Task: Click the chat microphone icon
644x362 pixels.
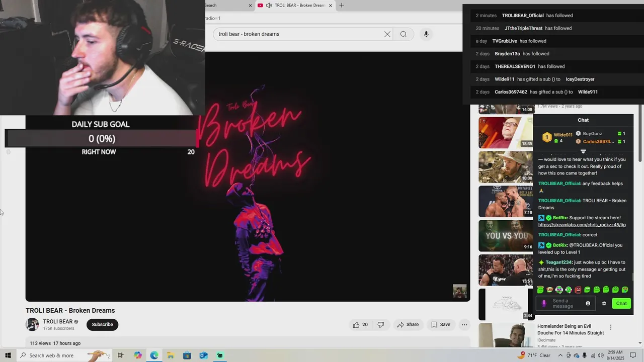Action: (544, 303)
